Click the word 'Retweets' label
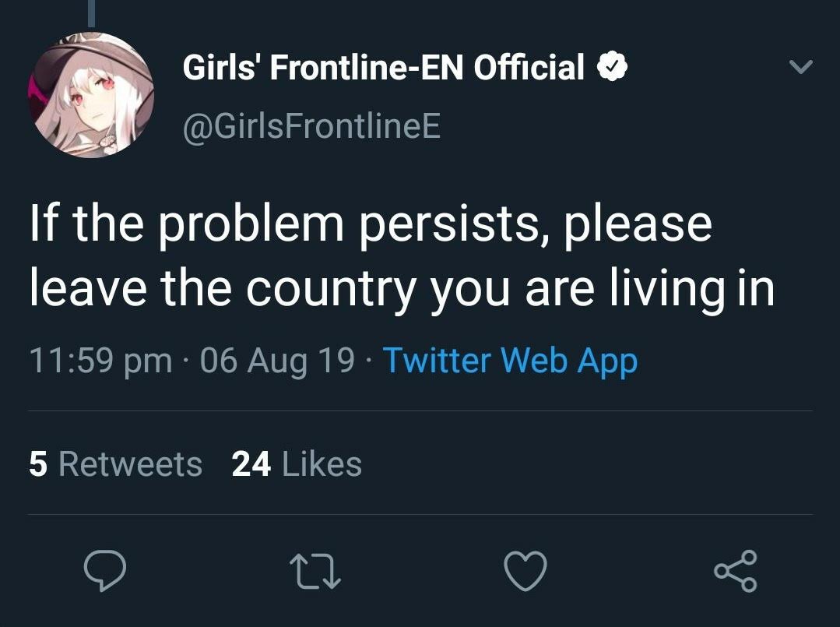Screen dimensions: 840x627 coord(130,463)
